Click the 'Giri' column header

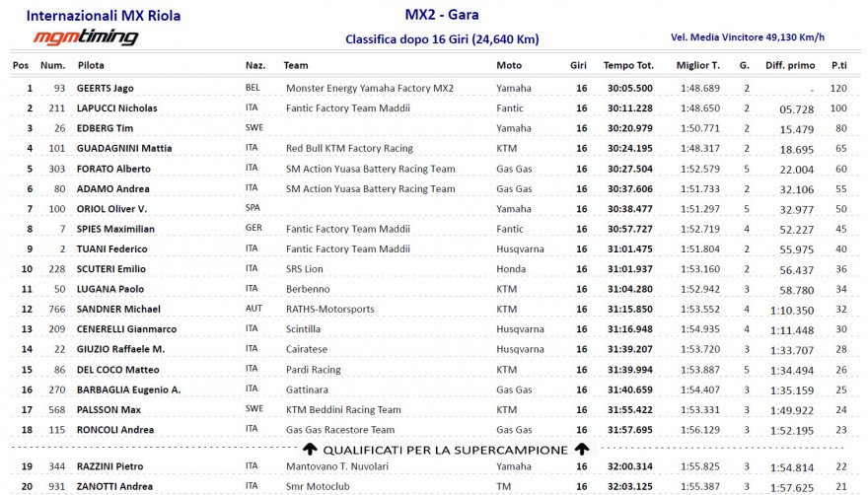(578, 65)
